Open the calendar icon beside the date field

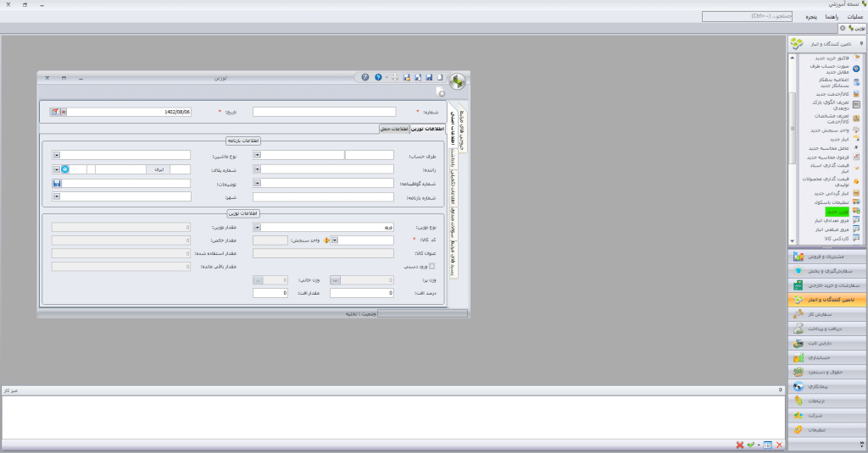point(55,112)
